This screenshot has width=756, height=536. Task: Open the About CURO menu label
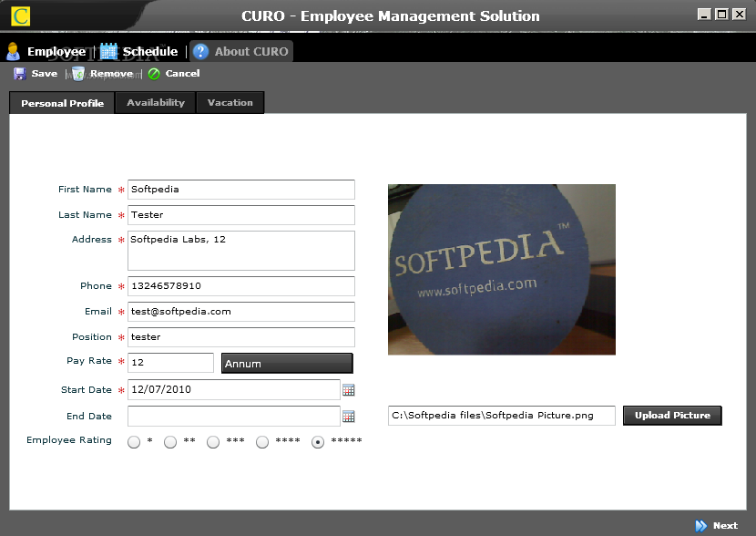click(x=251, y=51)
